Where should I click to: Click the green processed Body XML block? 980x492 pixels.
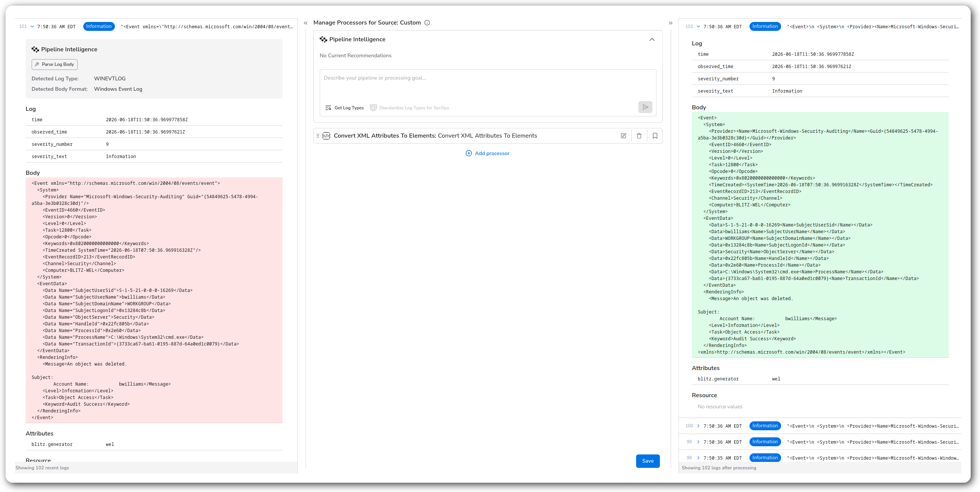820,235
